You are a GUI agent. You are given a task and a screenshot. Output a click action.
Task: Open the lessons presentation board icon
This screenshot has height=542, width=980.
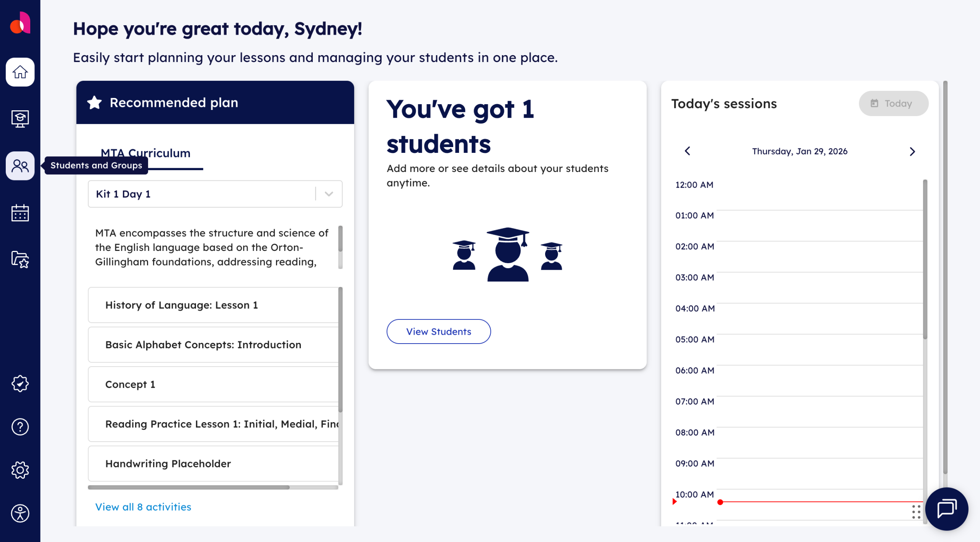[20, 119]
